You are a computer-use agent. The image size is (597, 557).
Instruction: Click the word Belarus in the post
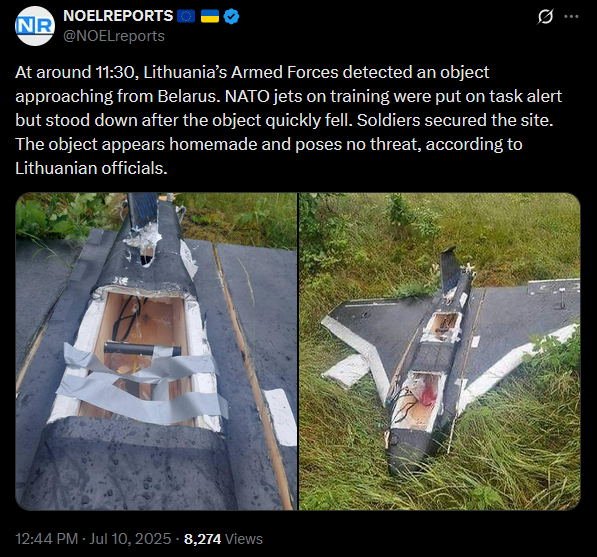[188, 96]
